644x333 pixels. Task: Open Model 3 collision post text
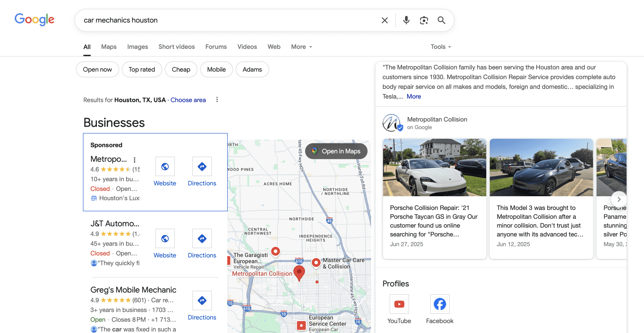click(x=540, y=221)
